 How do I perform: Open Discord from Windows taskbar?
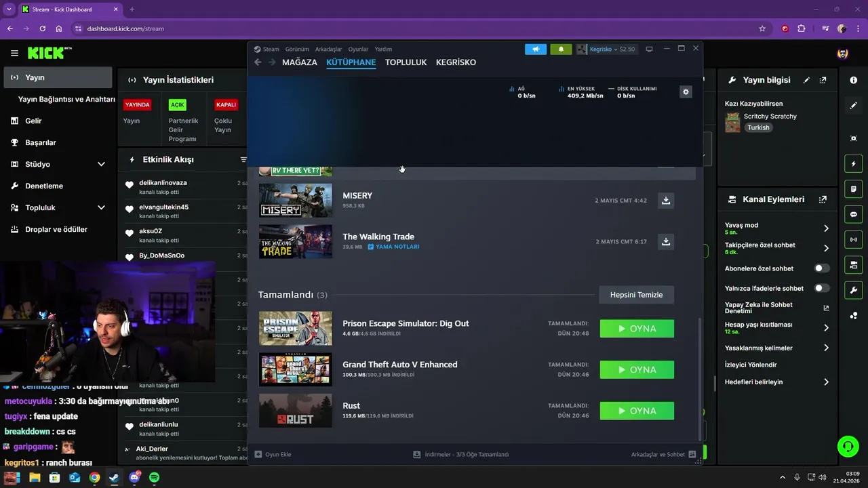(x=134, y=478)
